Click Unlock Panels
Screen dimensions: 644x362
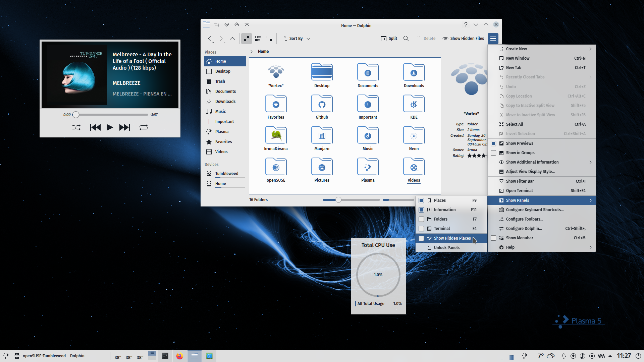451,248
